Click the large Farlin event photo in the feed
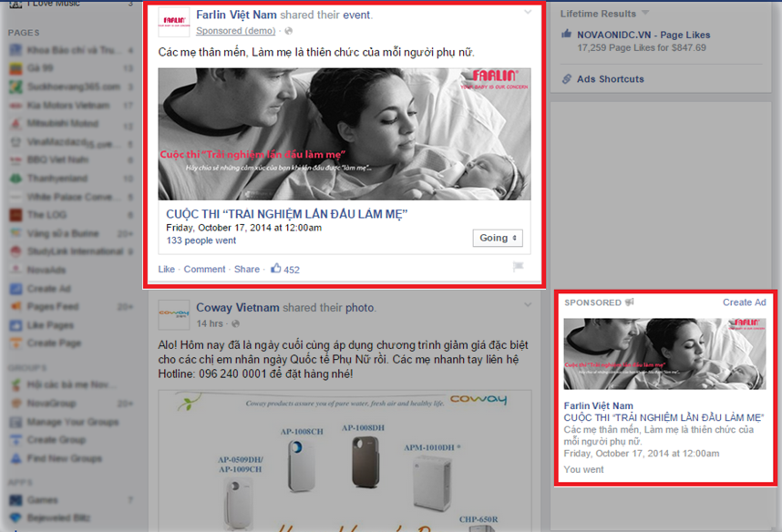 pyautogui.click(x=345, y=134)
